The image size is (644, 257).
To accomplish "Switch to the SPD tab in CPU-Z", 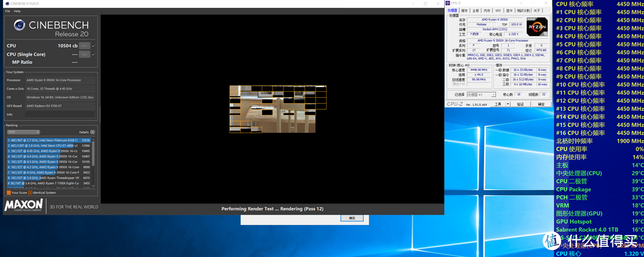I will pos(498,11).
